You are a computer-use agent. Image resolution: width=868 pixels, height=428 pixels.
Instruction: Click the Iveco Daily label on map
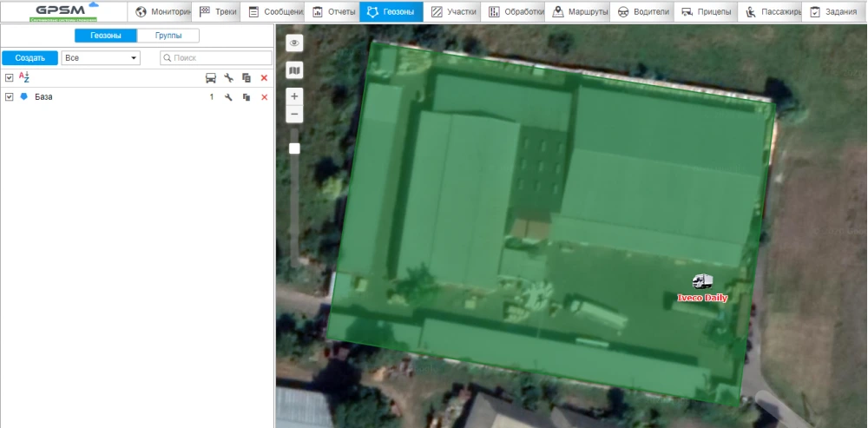(702, 298)
